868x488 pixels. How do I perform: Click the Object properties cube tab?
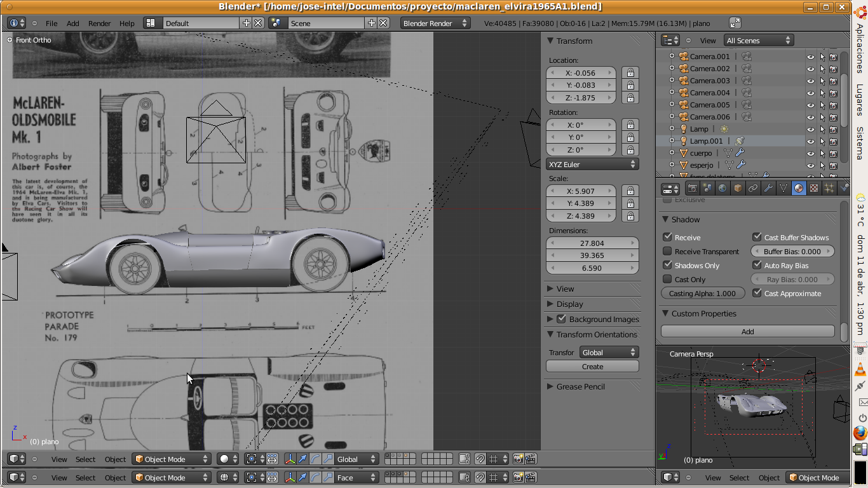pyautogui.click(x=738, y=188)
